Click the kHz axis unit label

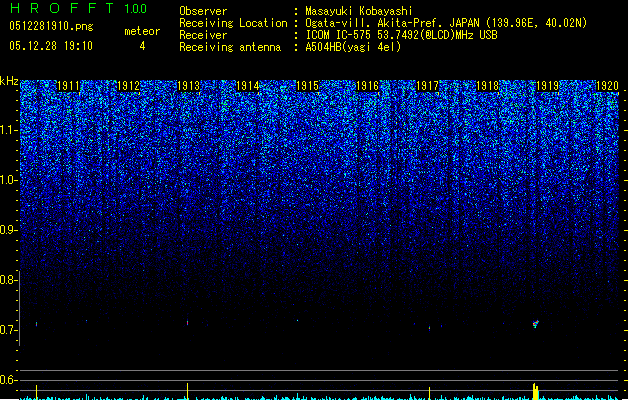9,81
